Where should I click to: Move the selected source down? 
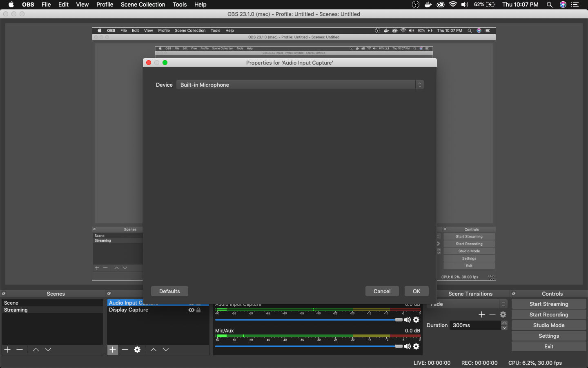point(166,350)
